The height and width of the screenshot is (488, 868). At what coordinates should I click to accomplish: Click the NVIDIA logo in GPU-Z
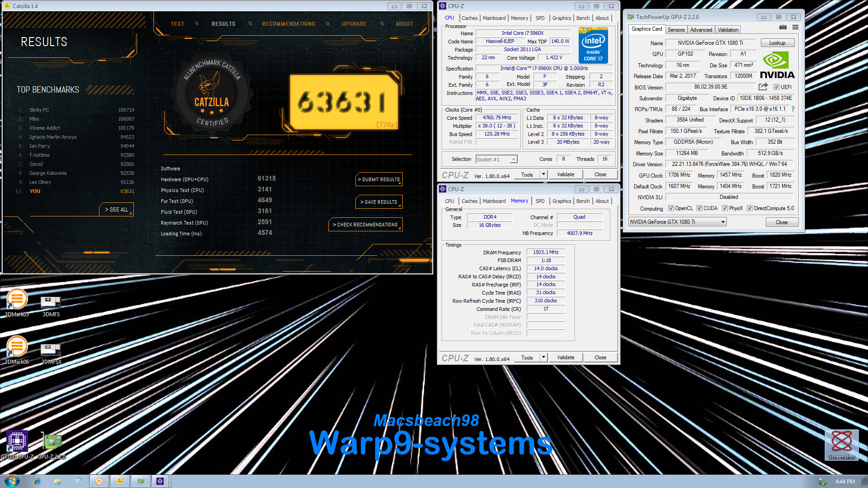coord(777,66)
